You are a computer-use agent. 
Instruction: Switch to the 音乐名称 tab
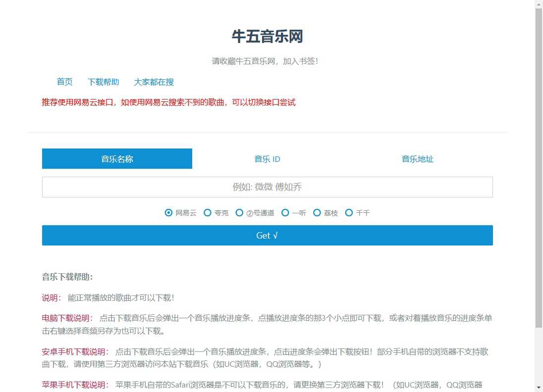tap(117, 159)
